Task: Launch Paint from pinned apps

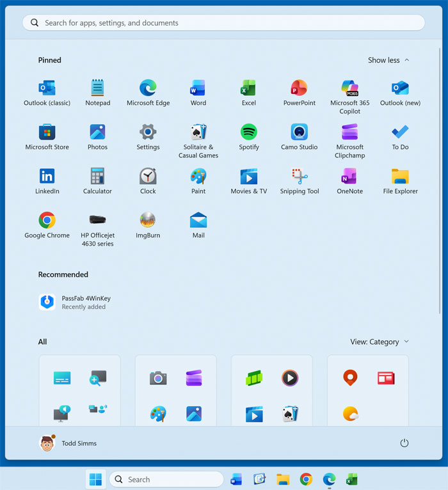Action: coord(198,181)
